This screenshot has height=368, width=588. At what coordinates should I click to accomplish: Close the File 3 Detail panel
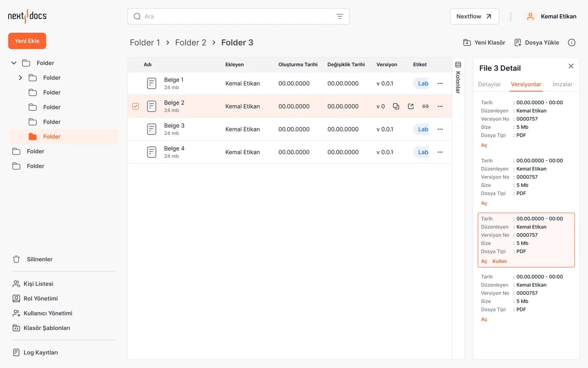pyautogui.click(x=571, y=66)
